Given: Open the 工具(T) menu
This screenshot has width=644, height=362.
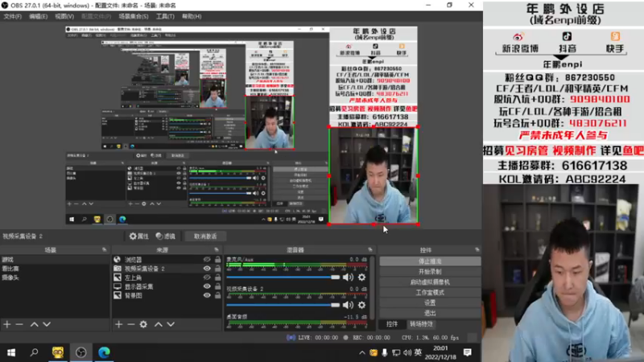Looking at the screenshot, I should pyautogui.click(x=165, y=16).
